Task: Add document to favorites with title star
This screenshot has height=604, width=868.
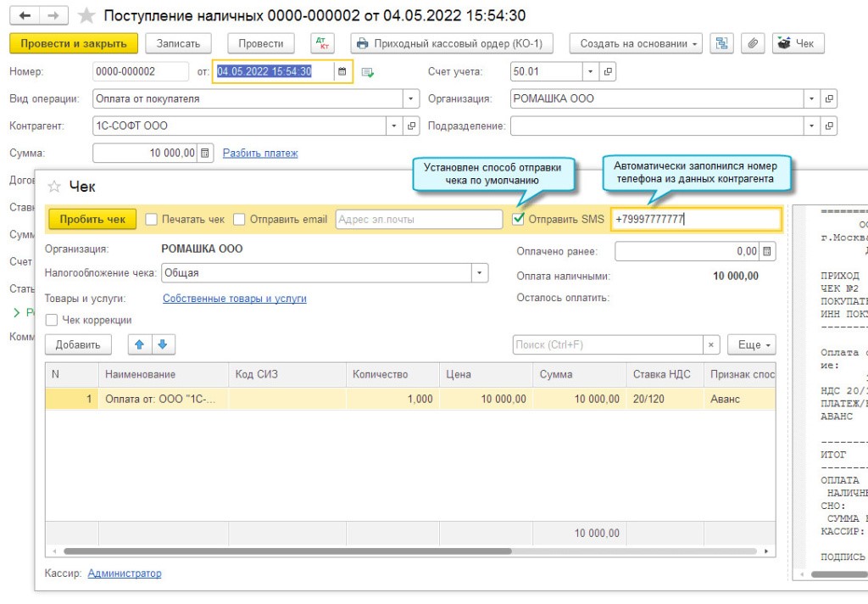Action: click(x=86, y=15)
